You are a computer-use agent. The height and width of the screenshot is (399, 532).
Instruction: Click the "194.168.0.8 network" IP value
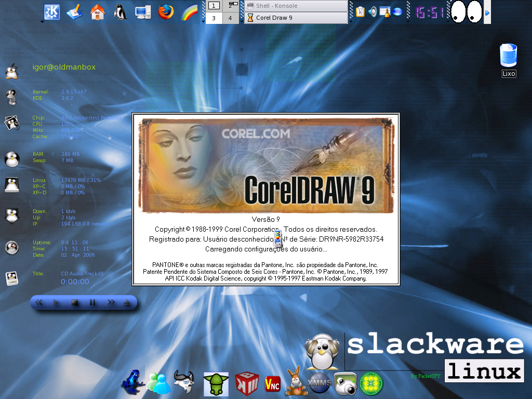(86, 223)
